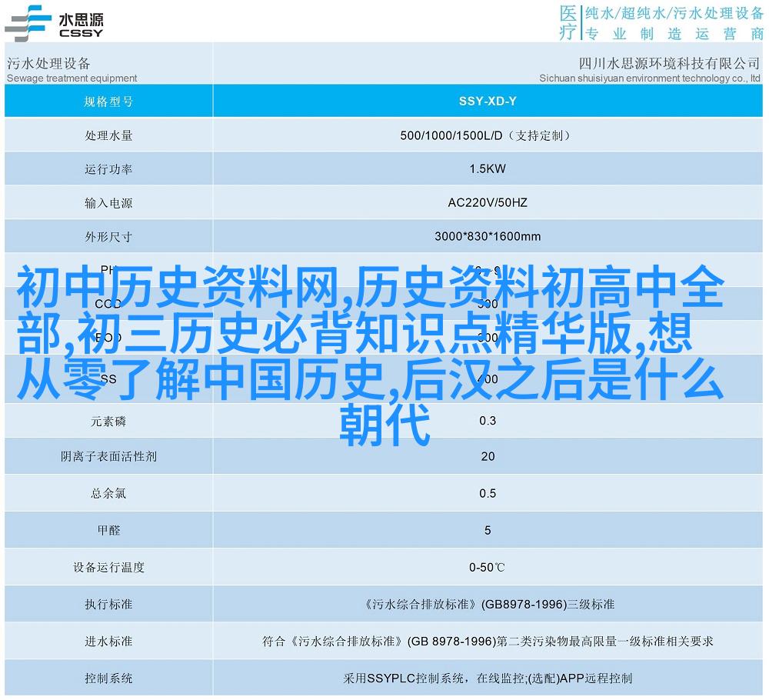Select the 1.5KW value cell
Screen dimensions: 769x700
(488, 168)
